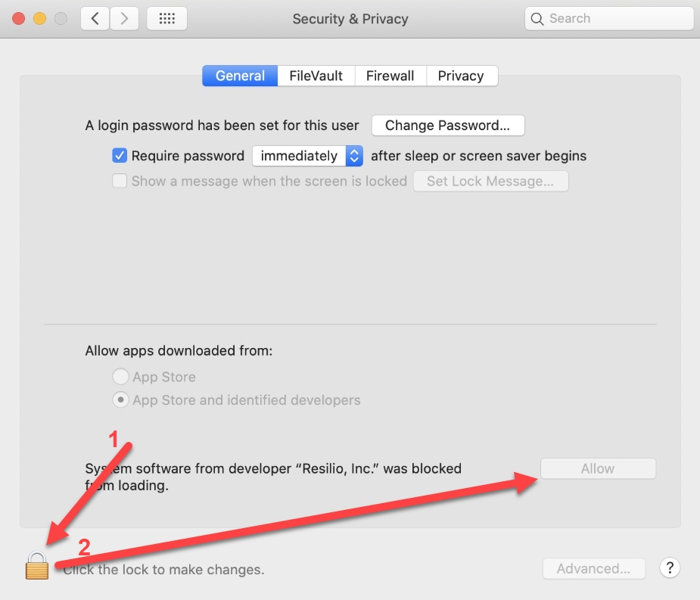Screen dimensions: 700x600
Task: Open help with the question mark button
Action: pos(668,568)
